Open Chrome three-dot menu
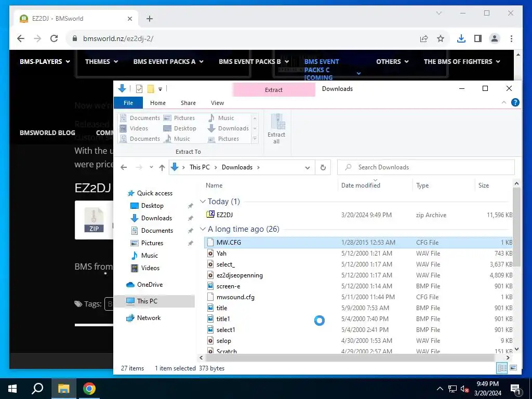The height and width of the screenshot is (399, 532). pos(511,38)
